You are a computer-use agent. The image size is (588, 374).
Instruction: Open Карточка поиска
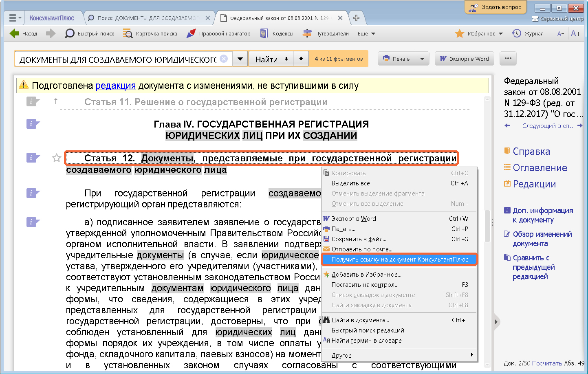150,33
